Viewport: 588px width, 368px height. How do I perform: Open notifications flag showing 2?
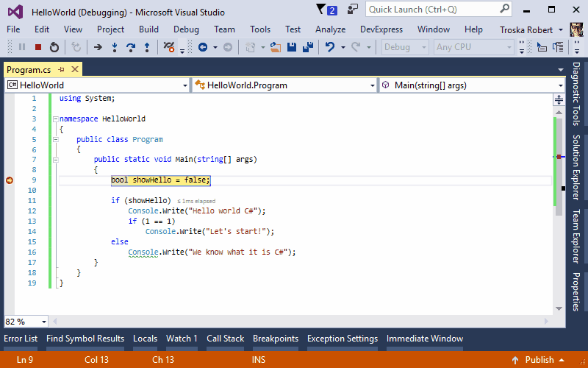pos(326,10)
